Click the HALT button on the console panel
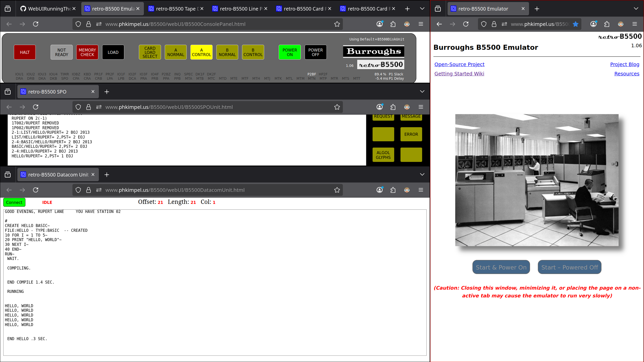This screenshot has width=644, height=362. pyautogui.click(x=25, y=52)
